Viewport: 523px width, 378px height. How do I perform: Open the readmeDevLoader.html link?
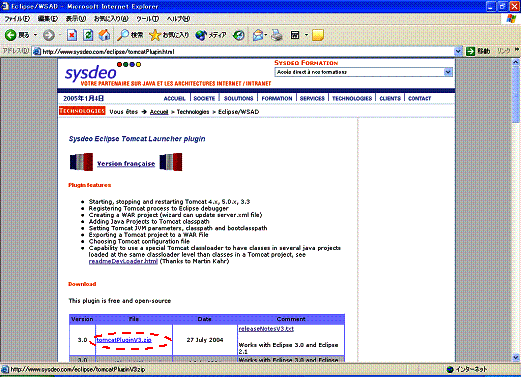(x=123, y=261)
